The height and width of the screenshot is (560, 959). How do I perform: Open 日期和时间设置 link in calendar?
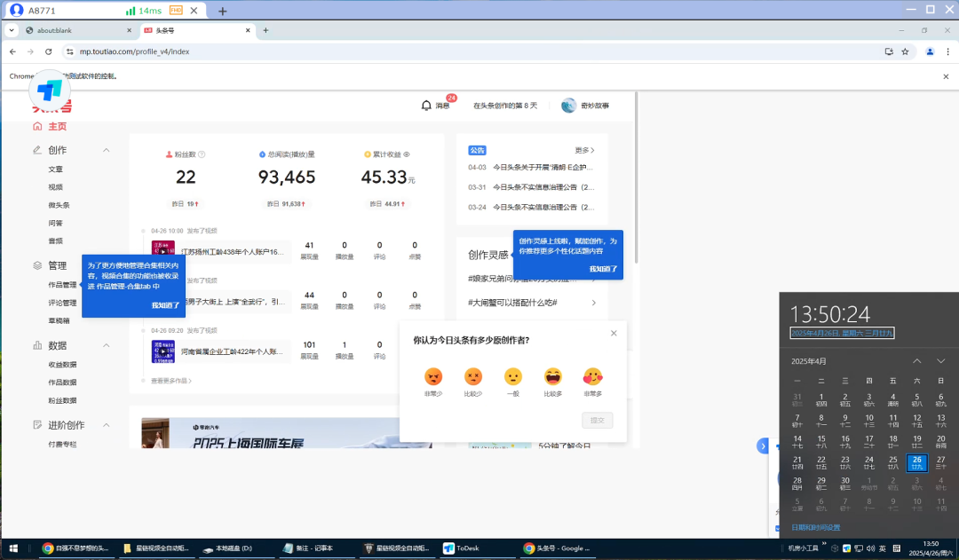(x=815, y=527)
